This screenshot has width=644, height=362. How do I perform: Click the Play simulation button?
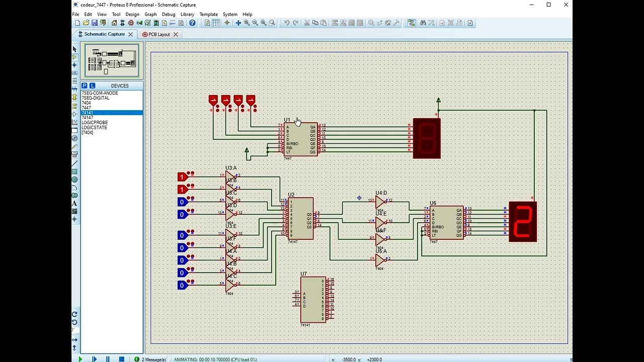coord(80,359)
